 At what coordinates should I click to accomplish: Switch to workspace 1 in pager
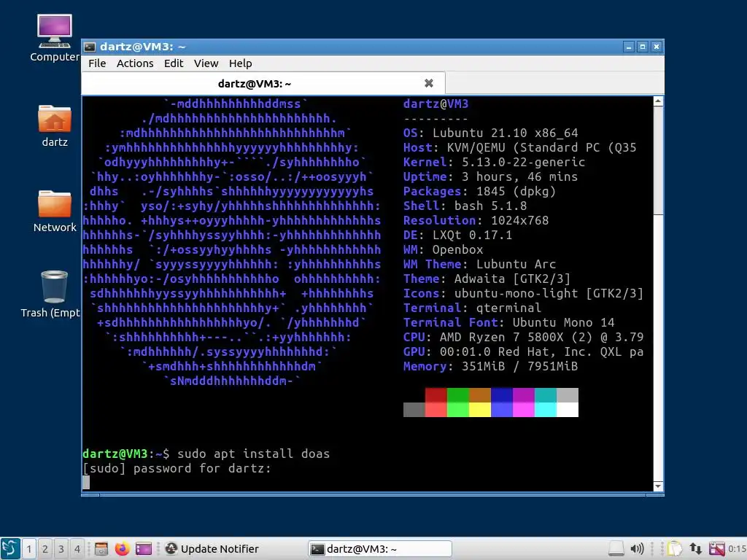29,549
